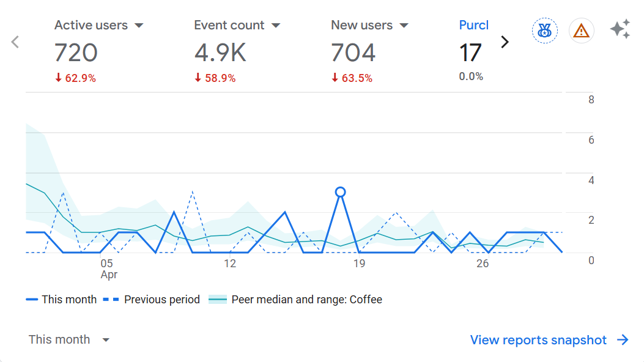Click the red decline arrow under New users
This screenshot has height=362, width=644.
pyautogui.click(x=334, y=78)
